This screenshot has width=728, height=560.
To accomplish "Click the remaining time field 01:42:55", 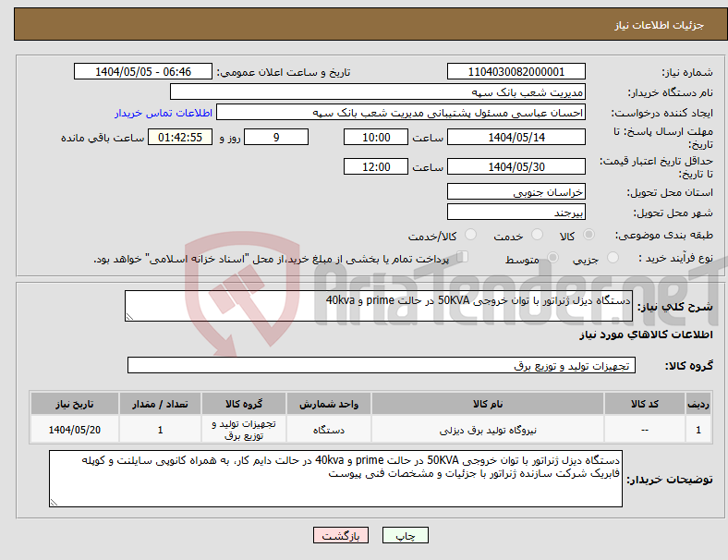I will pos(180,137).
